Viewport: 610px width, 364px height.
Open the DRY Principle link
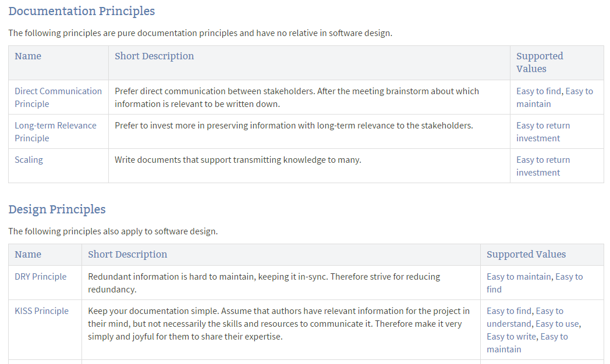tap(40, 277)
